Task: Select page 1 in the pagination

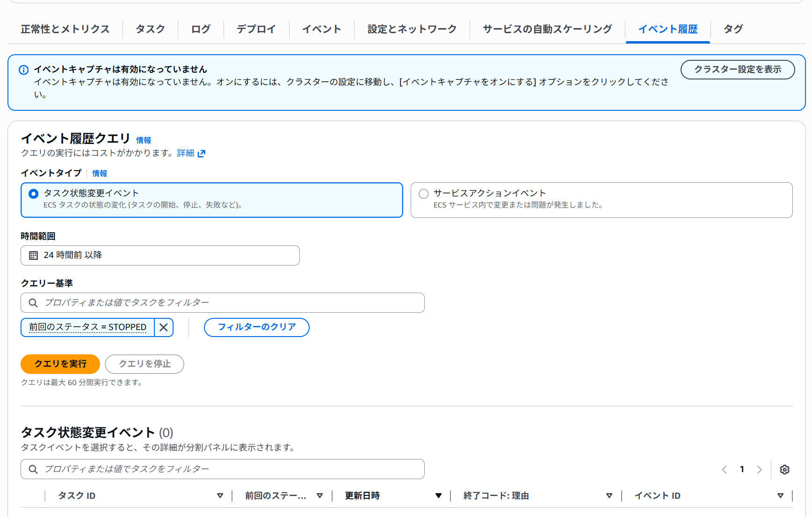Action: coord(742,469)
